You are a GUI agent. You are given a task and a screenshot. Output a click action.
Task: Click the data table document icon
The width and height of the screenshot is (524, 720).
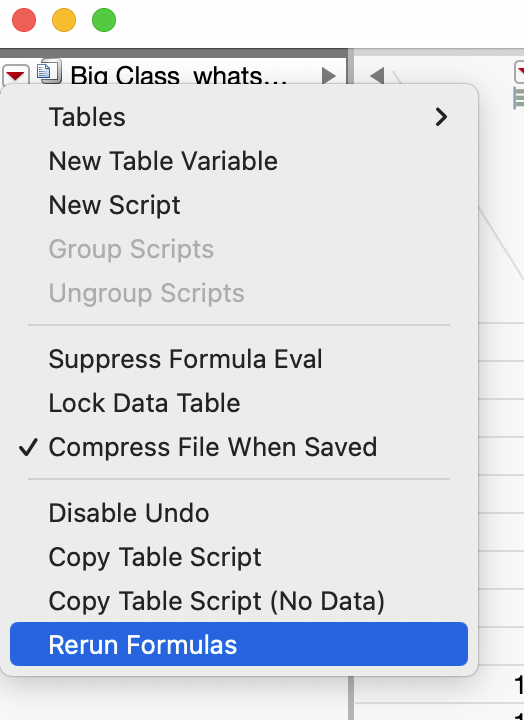pos(49,70)
